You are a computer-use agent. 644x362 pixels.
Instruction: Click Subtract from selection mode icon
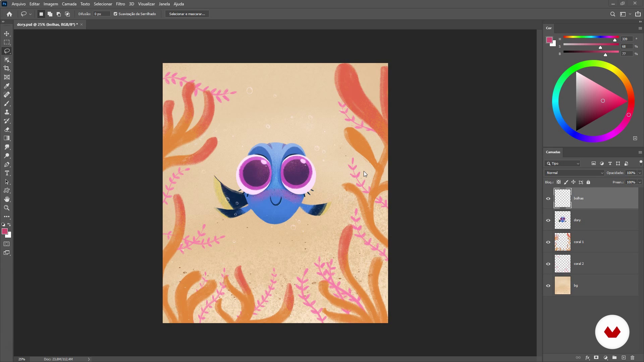click(59, 14)
